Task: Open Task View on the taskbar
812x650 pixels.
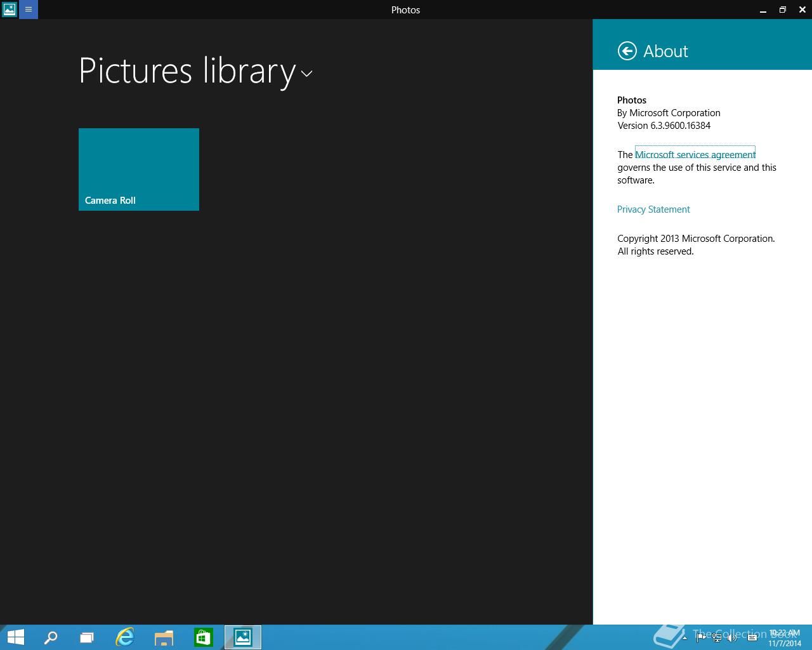Action: pyautogui.click(x=87, y=637)
